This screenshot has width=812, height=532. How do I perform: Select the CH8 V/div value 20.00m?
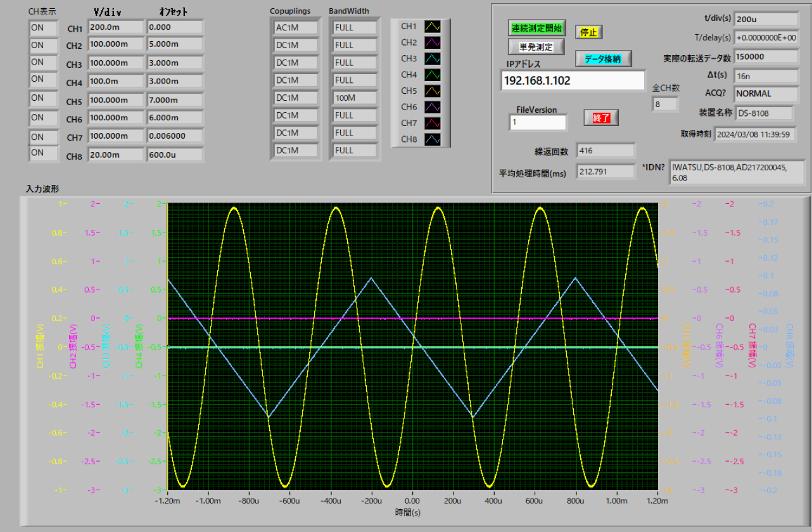(116, 155)
